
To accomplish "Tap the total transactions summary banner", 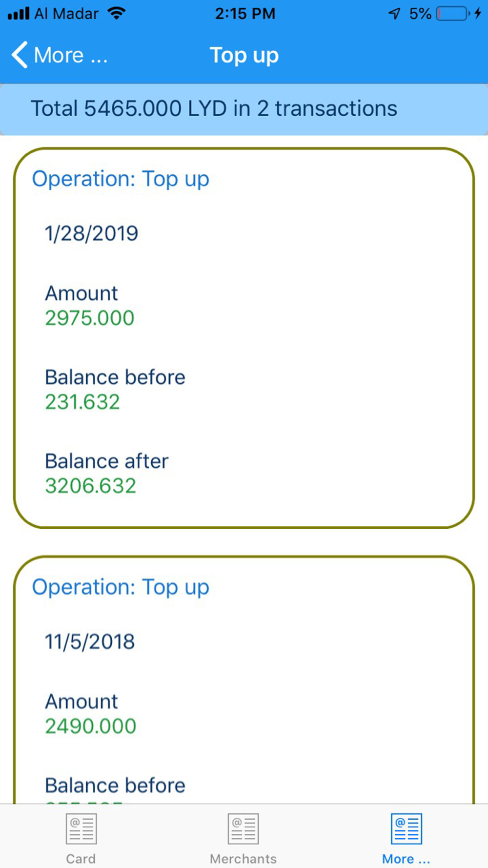I will point(244,109).
